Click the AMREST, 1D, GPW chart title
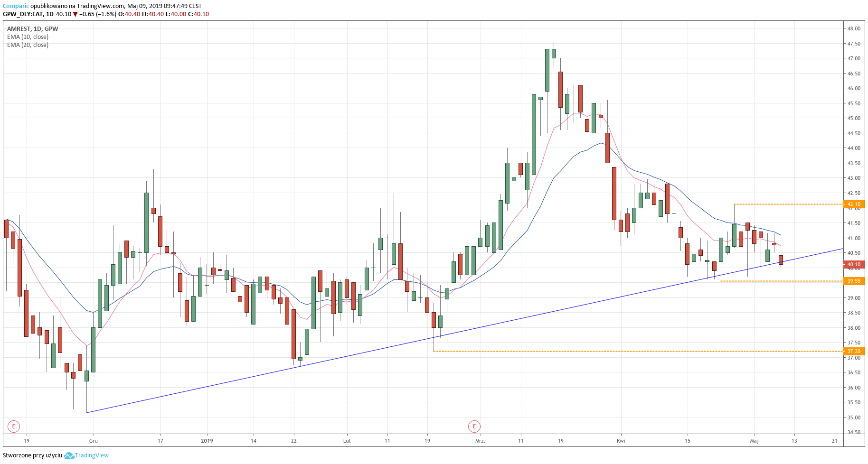Viewport: 868px width, 464px height. 32,29
